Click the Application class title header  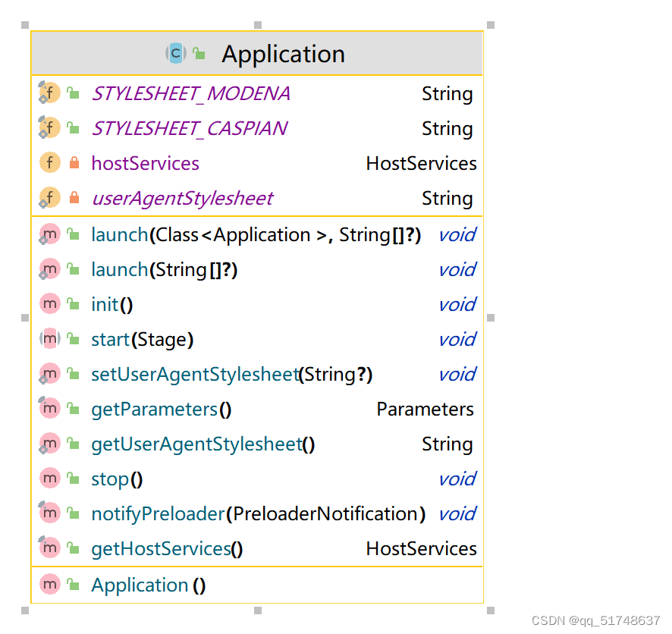[x=283, y=53]
